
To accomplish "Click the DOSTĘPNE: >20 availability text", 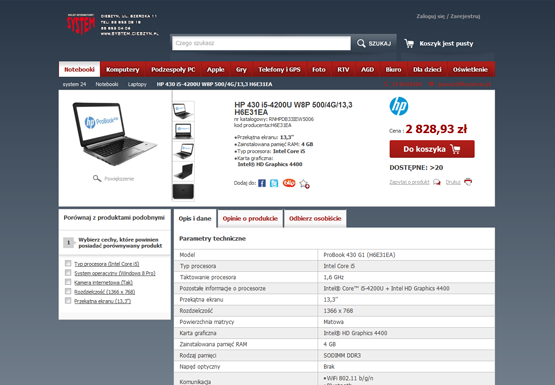I will 416,168.
